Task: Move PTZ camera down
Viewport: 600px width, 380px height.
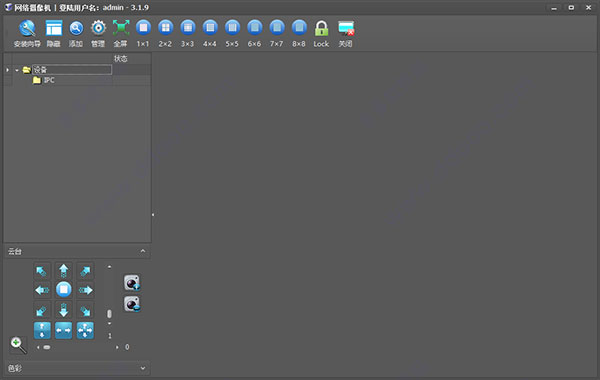Action: pyautogui.click(x=64, y=310)
